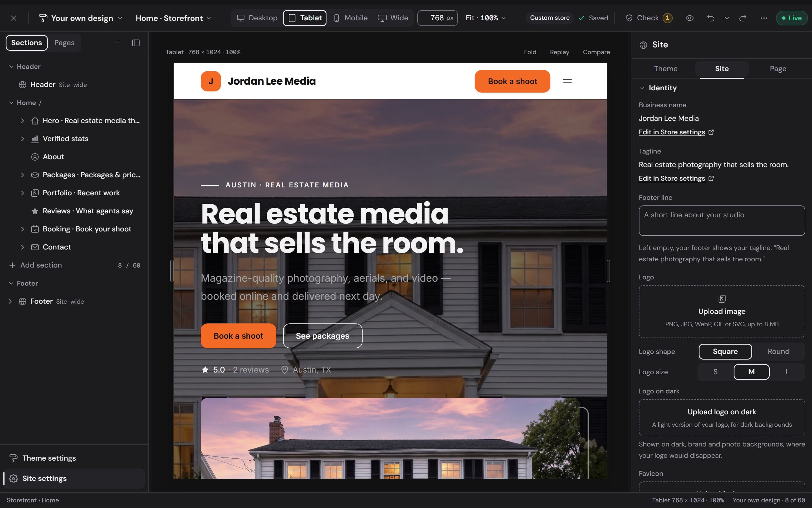812x508 pixels.
Task: Switch viewport to Desktop
Action: coord(257,18)
